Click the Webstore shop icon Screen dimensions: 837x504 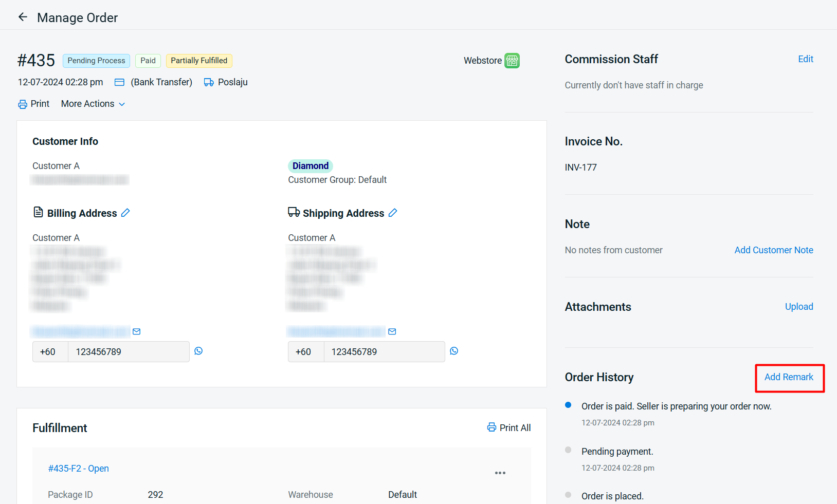(x=512, y=61)
